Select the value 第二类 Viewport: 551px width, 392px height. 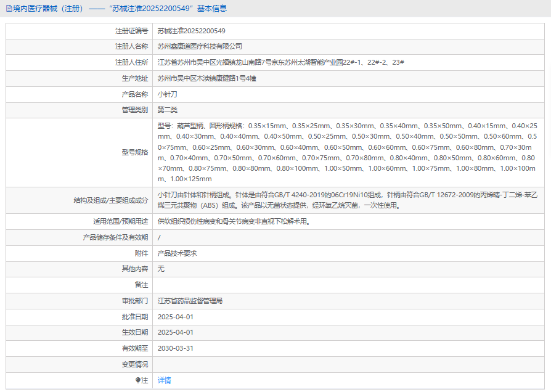[x=167, y=110]
